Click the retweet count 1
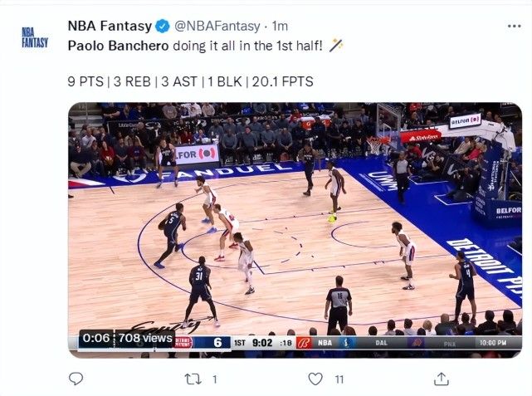The width and height of the screenshot is (532, 396). point(214,379)
